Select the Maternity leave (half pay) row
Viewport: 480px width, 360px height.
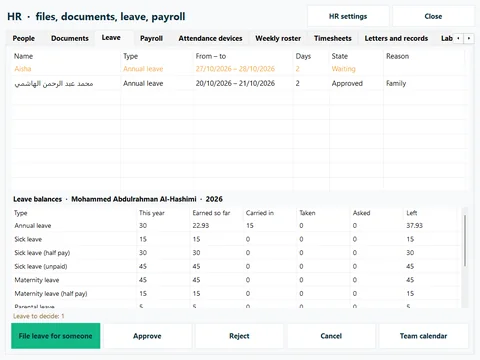click(x=235, y=294)
